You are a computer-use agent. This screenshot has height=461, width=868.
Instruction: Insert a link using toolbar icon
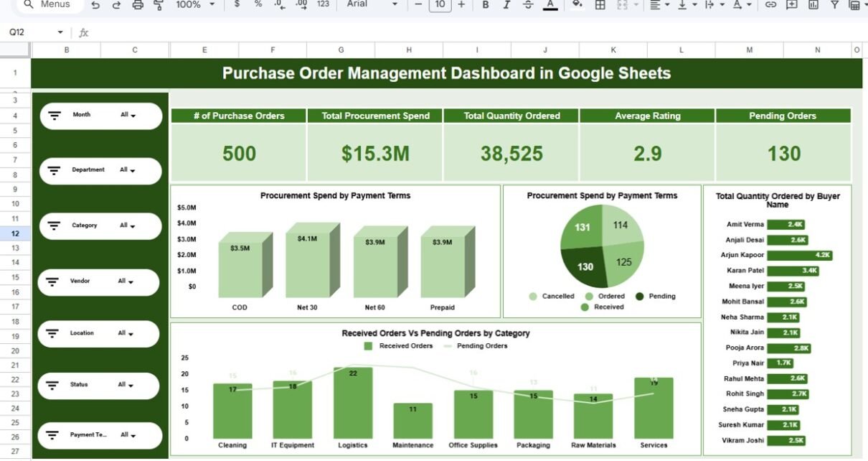pos(770,5)
